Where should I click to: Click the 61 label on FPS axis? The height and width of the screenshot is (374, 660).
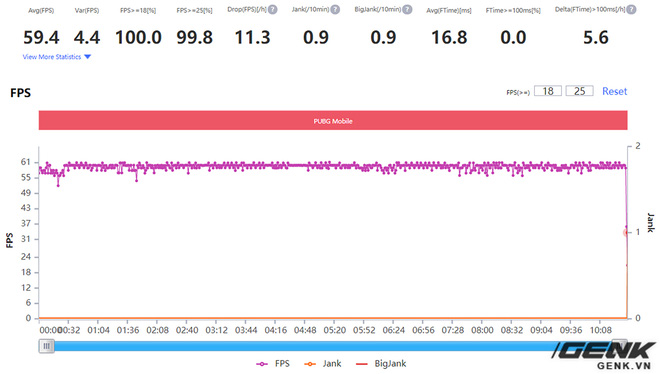26,162
